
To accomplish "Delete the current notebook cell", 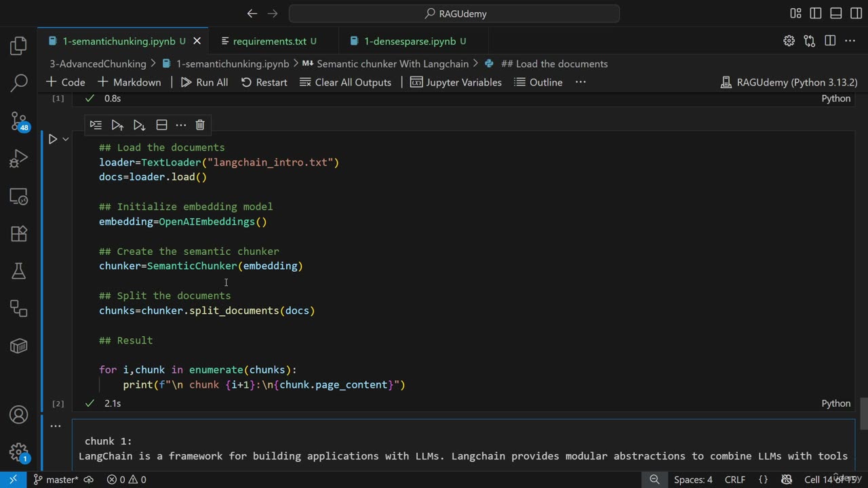I will point(200,125).
